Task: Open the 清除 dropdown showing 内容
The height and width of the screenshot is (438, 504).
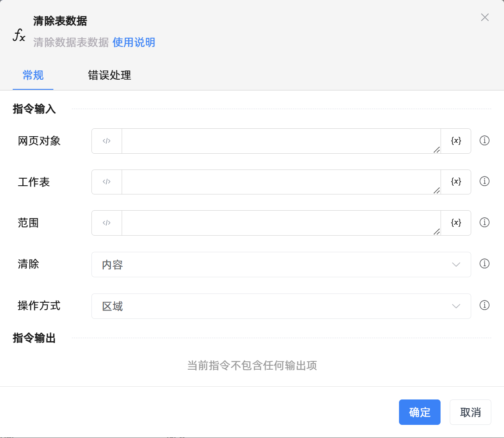Action: click(x=281, y=265)
